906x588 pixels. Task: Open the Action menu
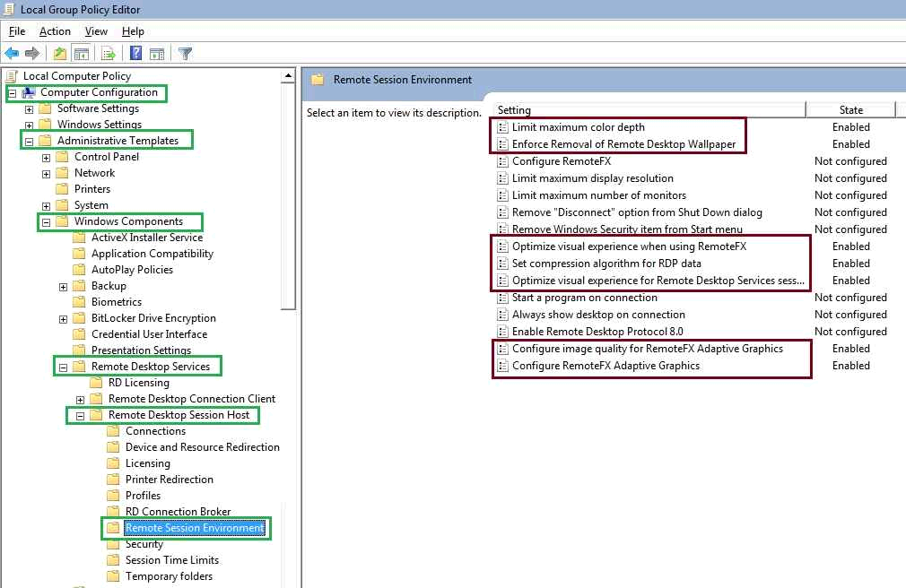point(55,31)
